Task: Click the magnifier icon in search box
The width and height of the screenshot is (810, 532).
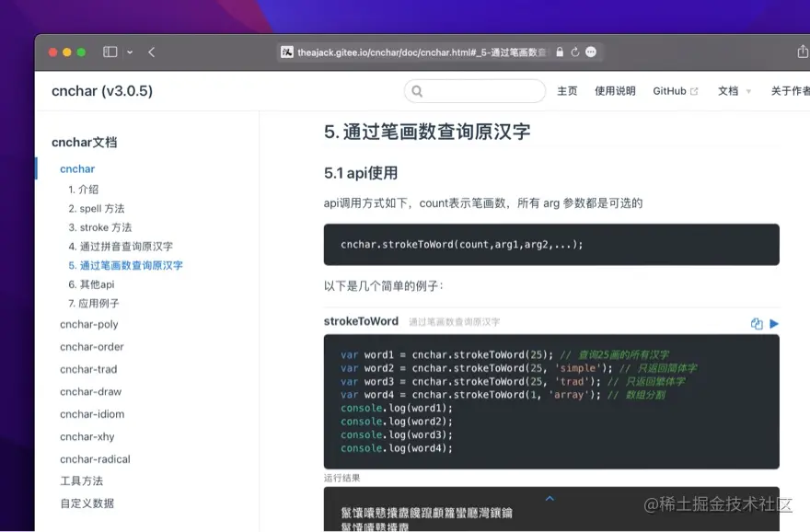Action: coord(417,91)
